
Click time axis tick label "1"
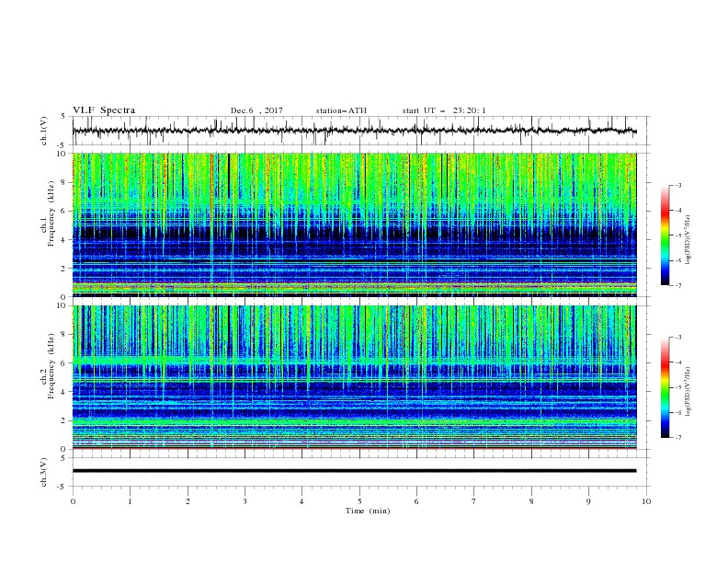[x=130, y=501]
